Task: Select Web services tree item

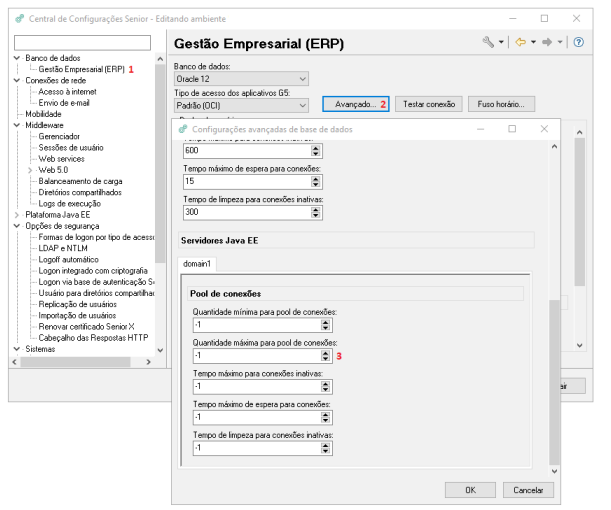Action: click(x=61, y=159)
